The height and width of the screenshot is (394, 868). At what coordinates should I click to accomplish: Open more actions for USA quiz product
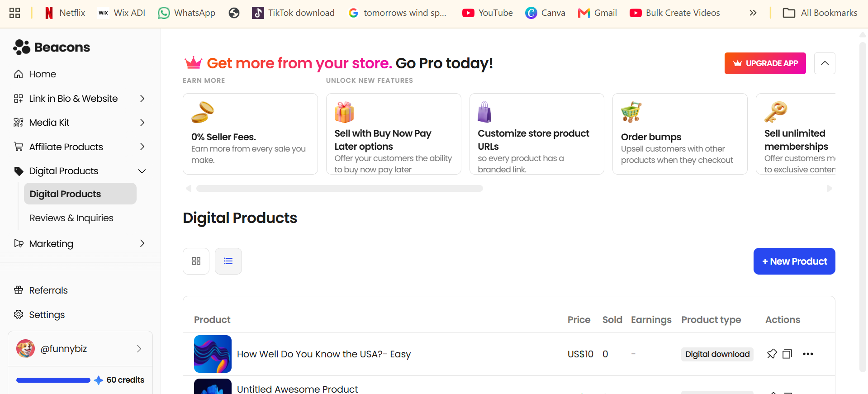pyautogui.click(x=808, y=354)
